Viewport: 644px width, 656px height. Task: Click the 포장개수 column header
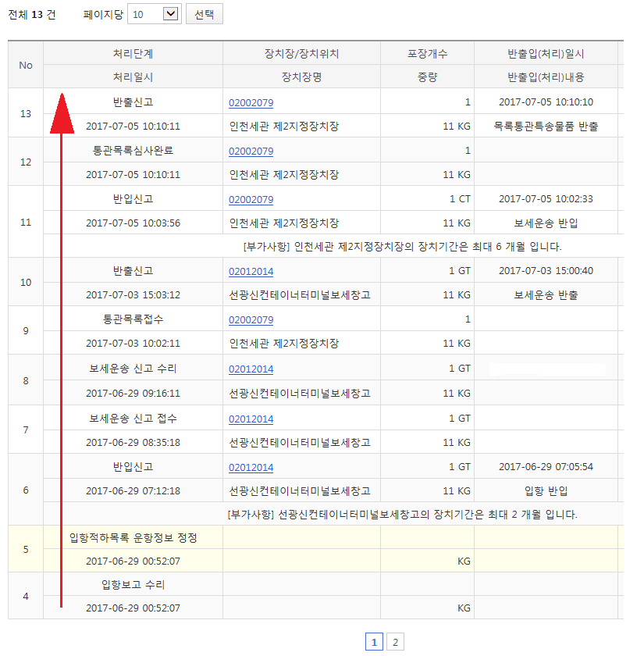pos(425,52)
